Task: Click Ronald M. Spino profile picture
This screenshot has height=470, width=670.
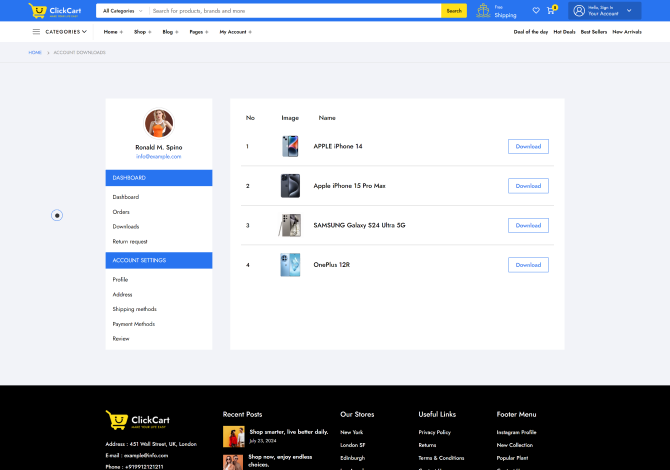Action: (x=159, y=123)
